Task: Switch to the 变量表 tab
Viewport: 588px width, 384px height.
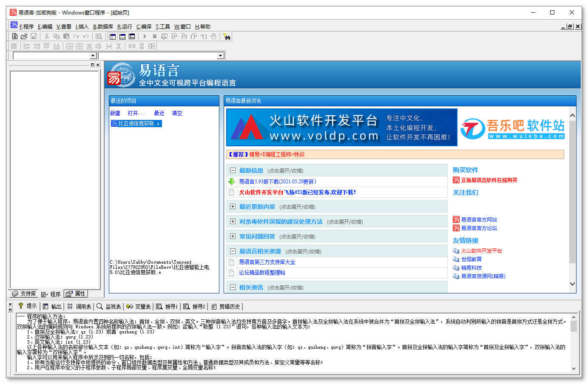Action: tap(139, 306)
